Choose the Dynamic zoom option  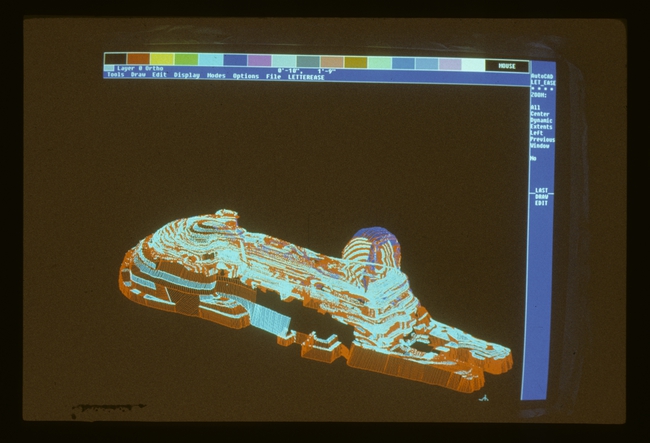coord(541,120)
